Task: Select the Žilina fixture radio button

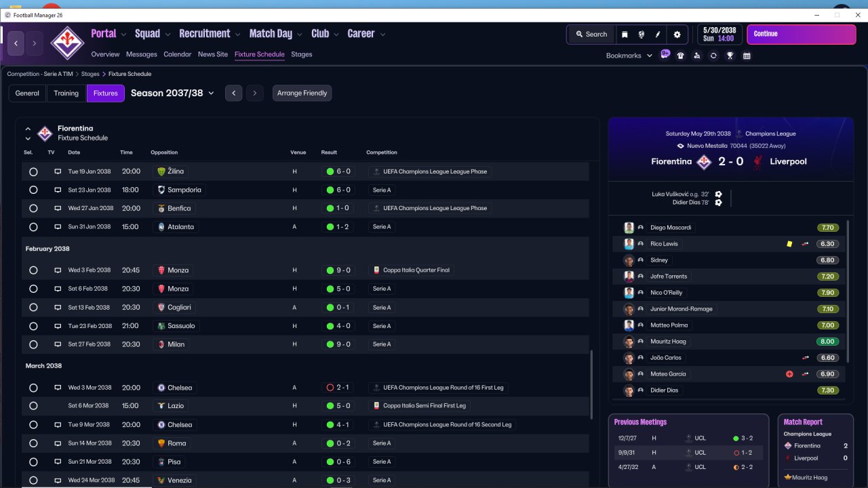Action: [x=33, y=171]
